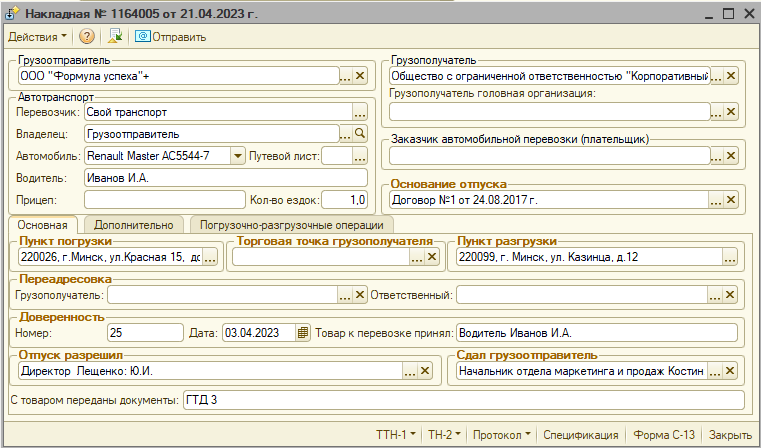Clear the Отпуск разрешил field
Image resolution: width=761 pixels, height=448 pixels.
tap(427, 371)
